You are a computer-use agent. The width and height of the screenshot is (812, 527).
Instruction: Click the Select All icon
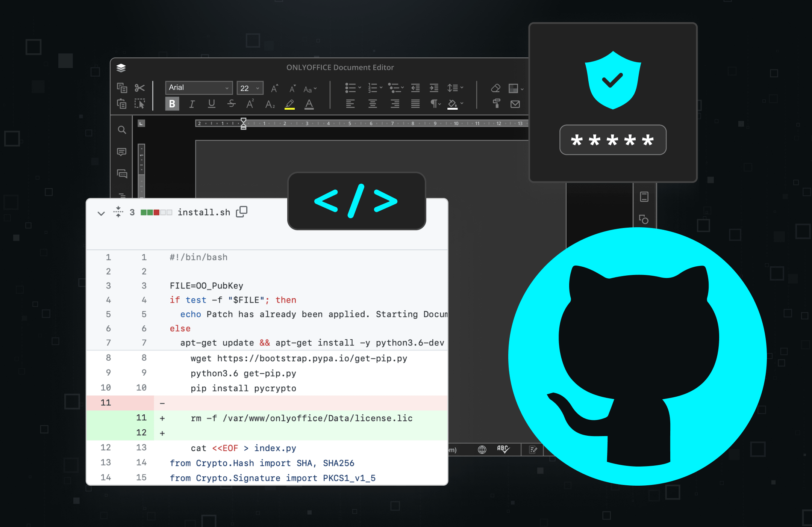point(139,104)
